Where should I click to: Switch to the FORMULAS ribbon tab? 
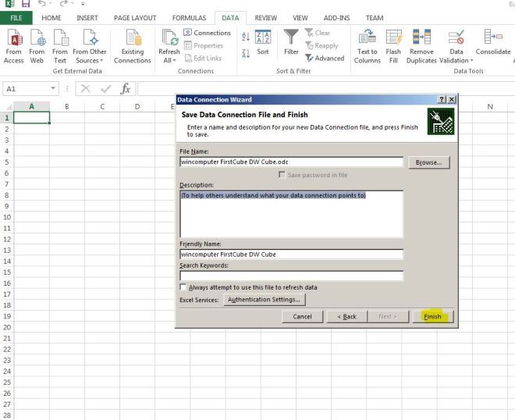point(189,17)
